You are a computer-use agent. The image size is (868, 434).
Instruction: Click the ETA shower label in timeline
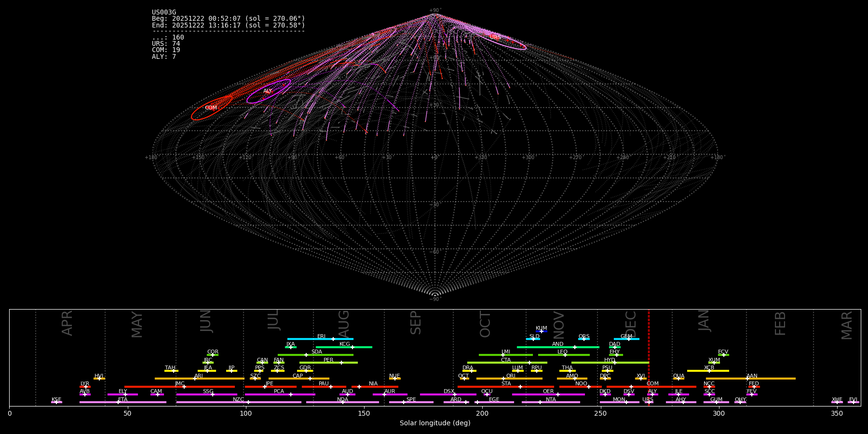pos(123,400)
